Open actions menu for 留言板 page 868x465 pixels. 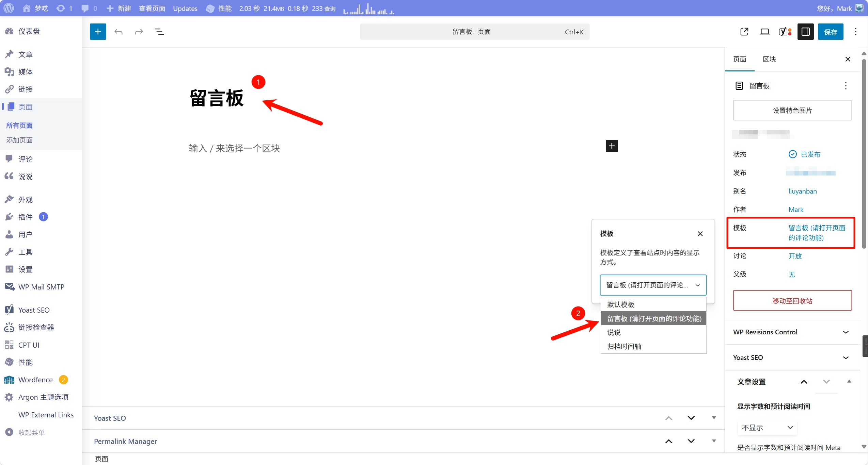pyautogui.click(x=846, y=86)
